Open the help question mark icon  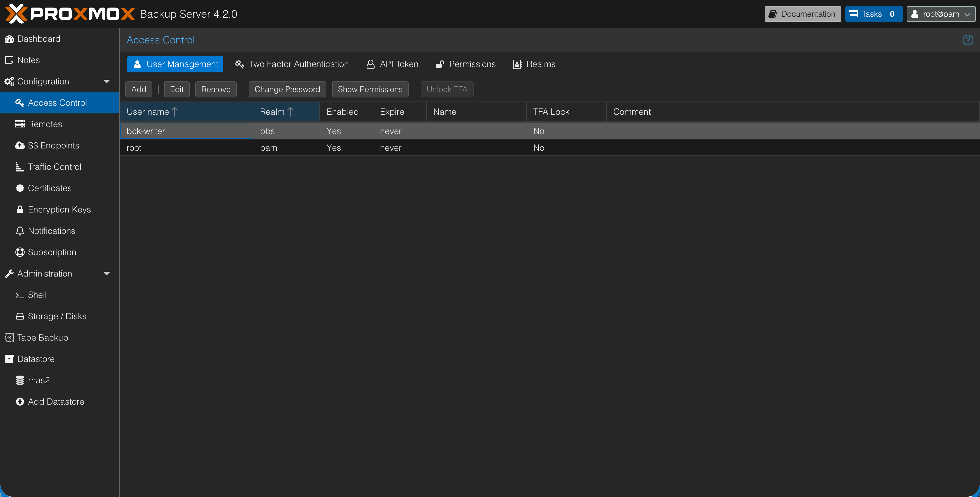[x=967, y=40]
